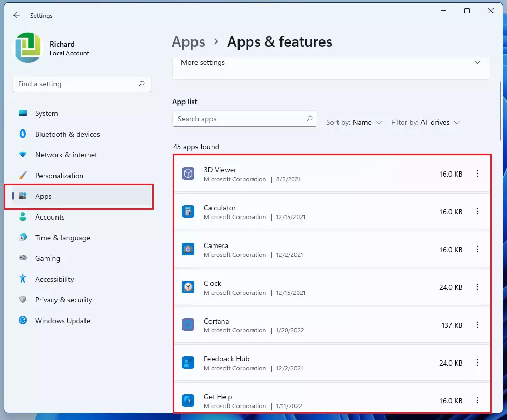This screenshot has width=507, height=420.
Task: Click the Cortana app name
Action: 216,321
